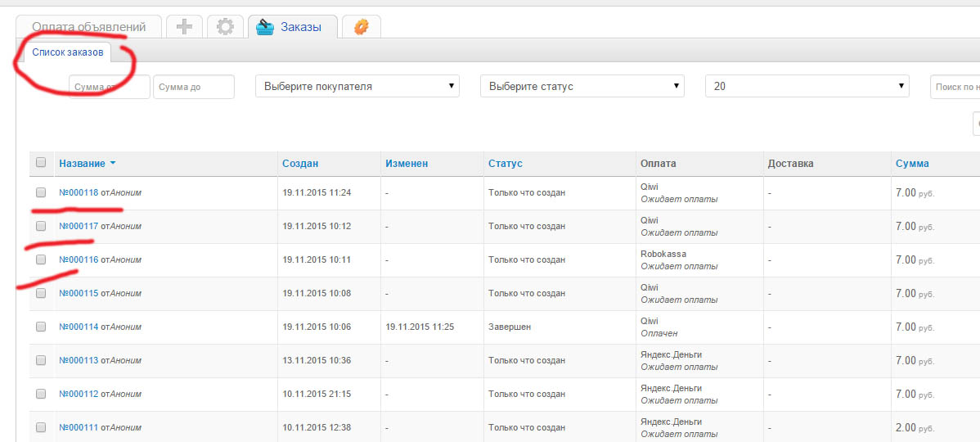Tick the checkbox for order №000111
The image size is (980, 442).
pyautogui.click(x=41, y=427)
